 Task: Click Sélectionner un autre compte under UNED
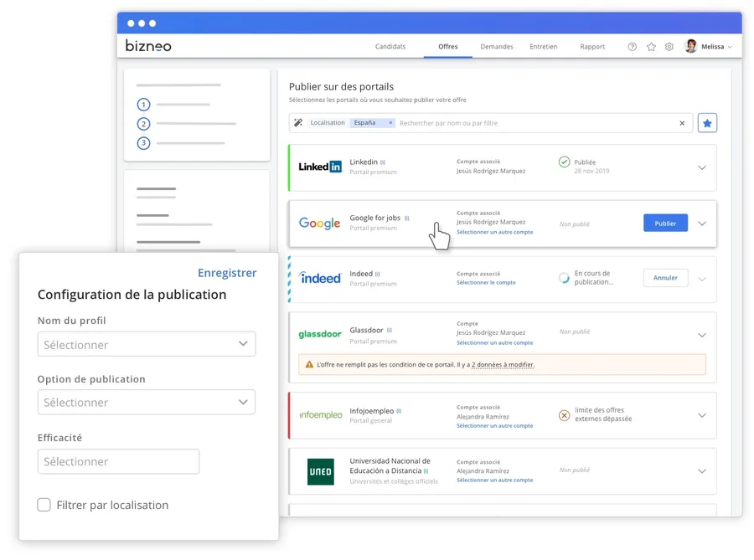(x=495, y=480)
